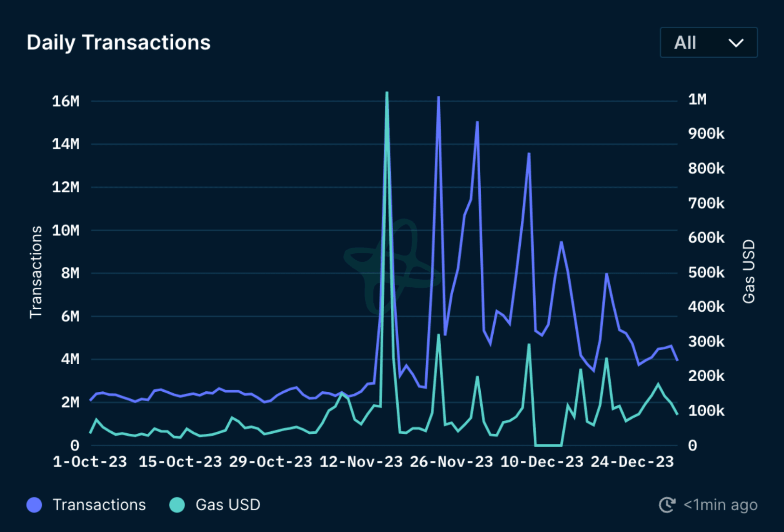
Task: Select the 24-Dec-23 date axis label
Action: point(632,462)
